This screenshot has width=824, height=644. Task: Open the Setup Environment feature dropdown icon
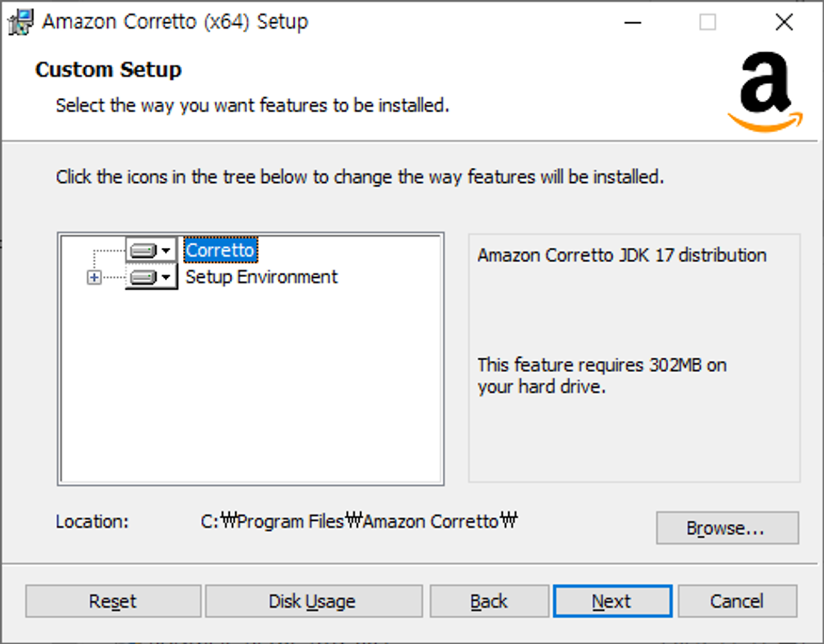[151, 277]
